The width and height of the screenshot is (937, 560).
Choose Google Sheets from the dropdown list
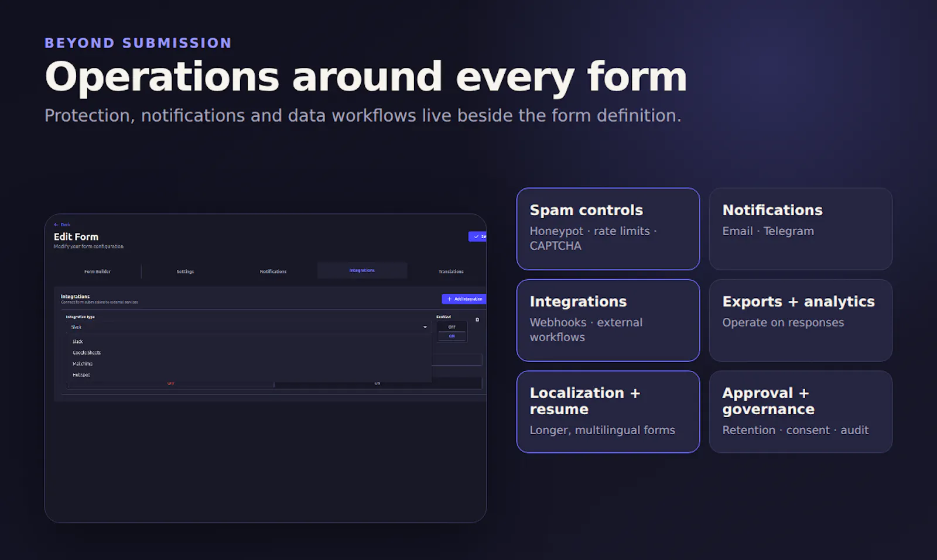(250, 352)
